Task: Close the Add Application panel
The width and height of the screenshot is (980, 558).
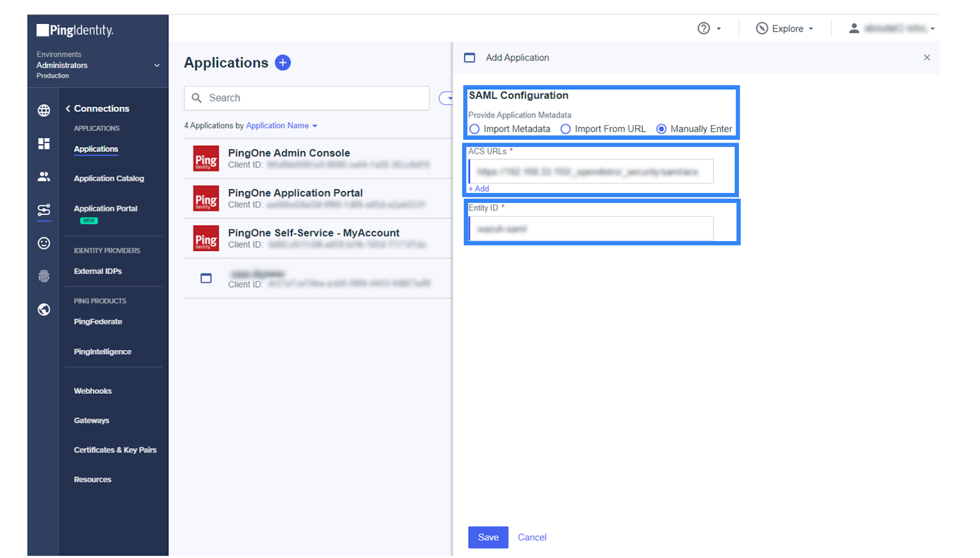Action: (x=927, y=58)
